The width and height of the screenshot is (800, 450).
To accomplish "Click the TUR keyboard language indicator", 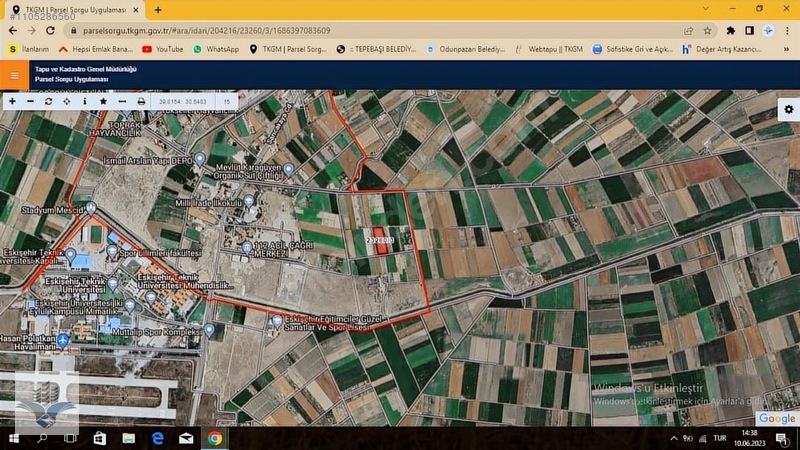I will pos(720,438).
